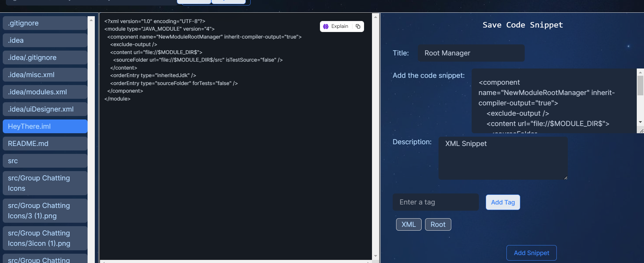Click code viewer scrollbar down arrow

[375, 256]
